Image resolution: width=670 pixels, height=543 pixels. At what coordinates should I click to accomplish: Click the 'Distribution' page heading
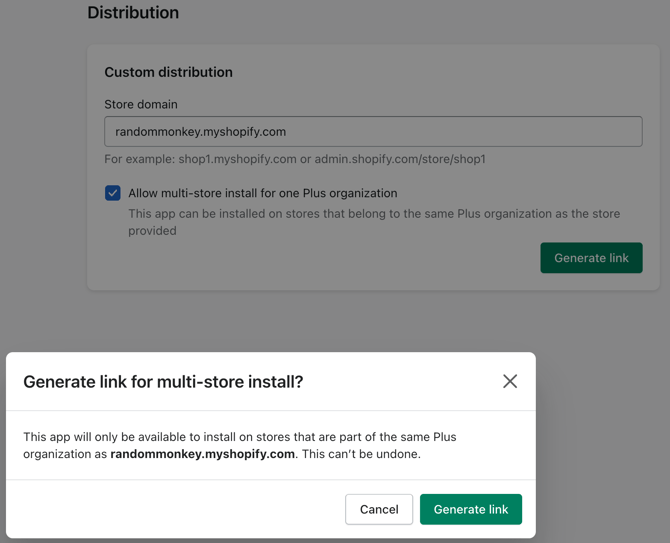[133, 12]
